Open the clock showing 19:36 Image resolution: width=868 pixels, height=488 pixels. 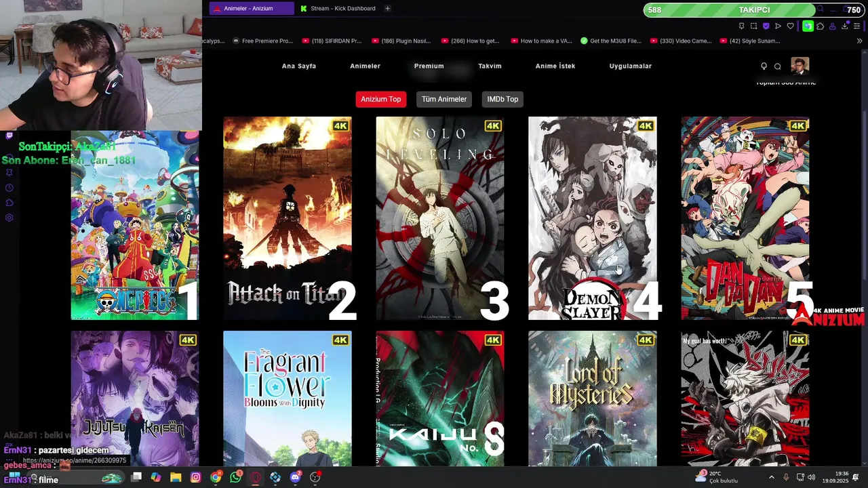click(835, 477)
